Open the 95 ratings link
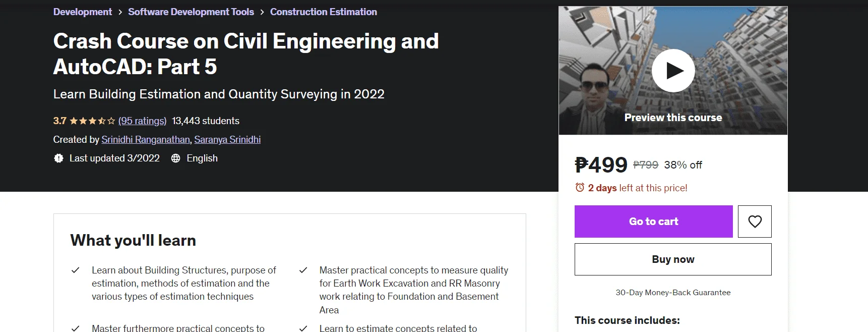The width and height of the screenshot is (868, 332). [x=142, y=121]
